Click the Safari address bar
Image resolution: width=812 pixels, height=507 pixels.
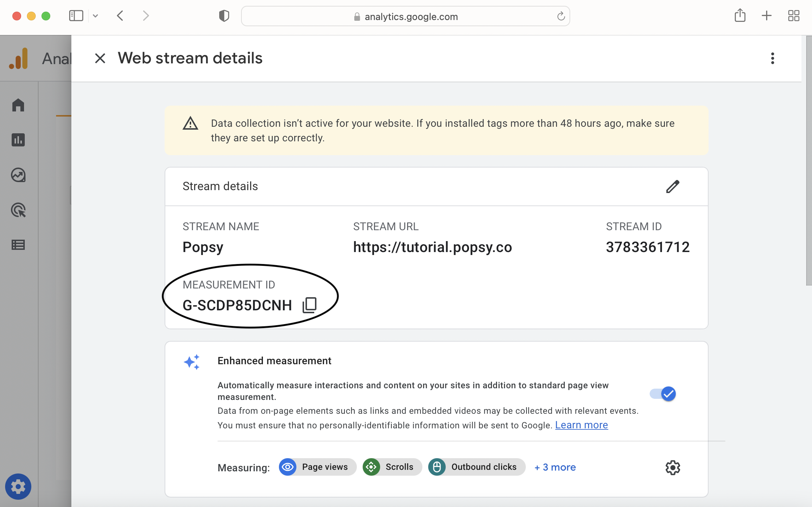coord(405,16)
